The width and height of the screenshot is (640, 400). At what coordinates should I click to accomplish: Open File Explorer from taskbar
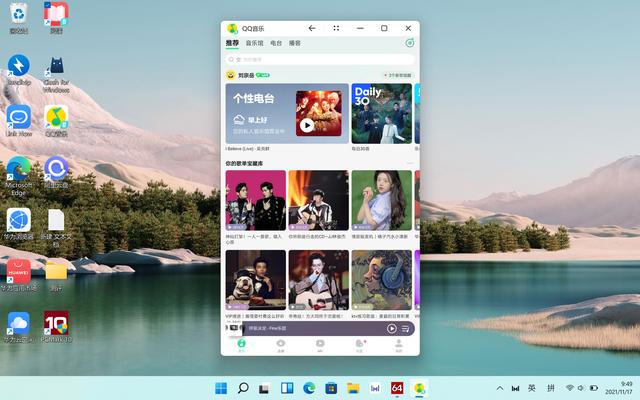[x=353, y=388]
